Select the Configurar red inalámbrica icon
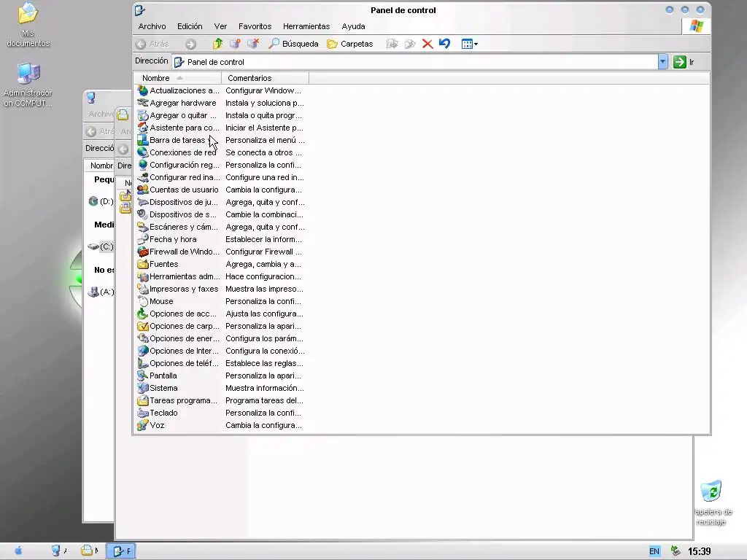The image size is (747, 560). coord(143,177)
